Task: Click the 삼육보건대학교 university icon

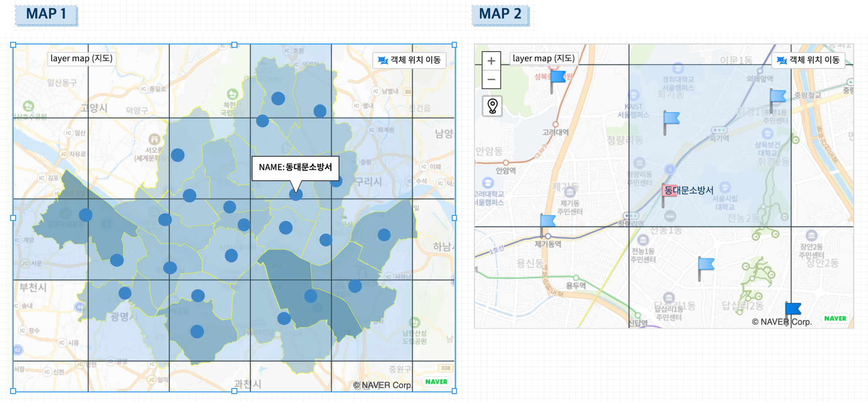Action: (x=767, y=133)
